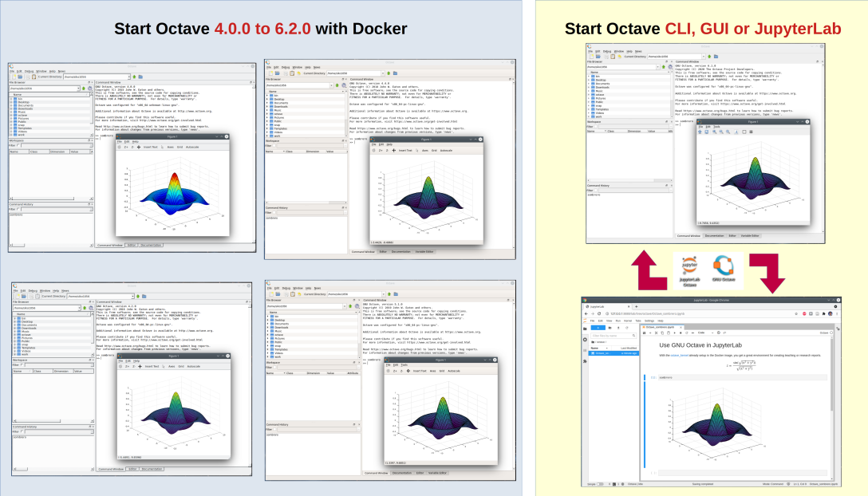This screenshot has height=496, width=868.
Task: Click the open file icon in Octave 4.0.0 toolbar
Action: [x=20, y=77]
